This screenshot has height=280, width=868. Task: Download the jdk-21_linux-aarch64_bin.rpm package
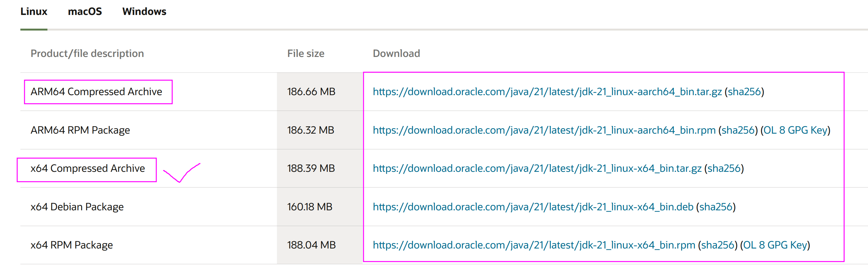pos(544,130)
